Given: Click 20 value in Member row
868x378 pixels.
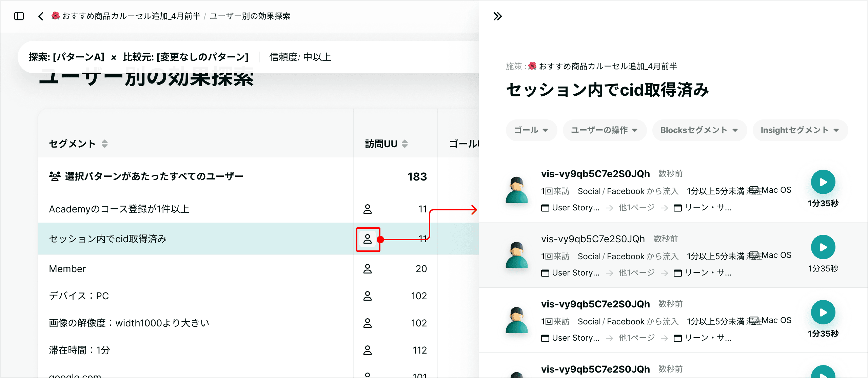Looking at the screenshot, I should 421,269.
